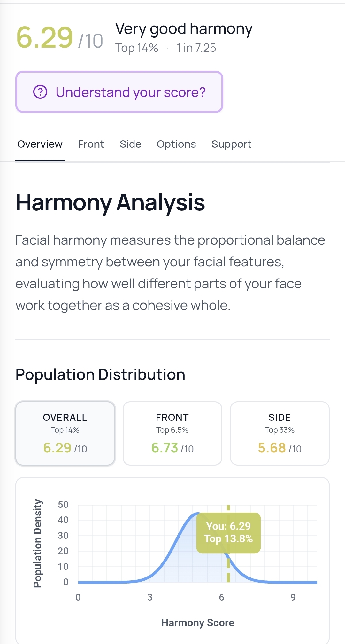
Task: Click the question mark help icon
Action: pyautogui.click(x=40, y=92)
